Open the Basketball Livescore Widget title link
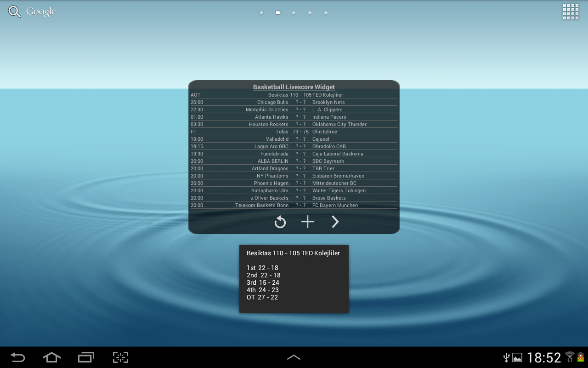The width and height of the screenshot is (588, 368). coord(294,87)
